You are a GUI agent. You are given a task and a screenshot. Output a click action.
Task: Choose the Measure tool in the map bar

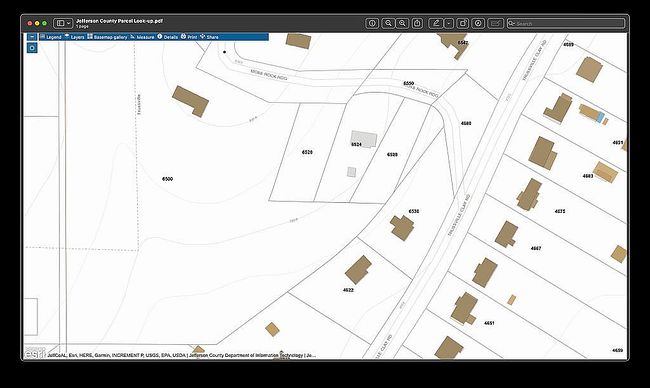pyautogui.click(x=142, y=37)
